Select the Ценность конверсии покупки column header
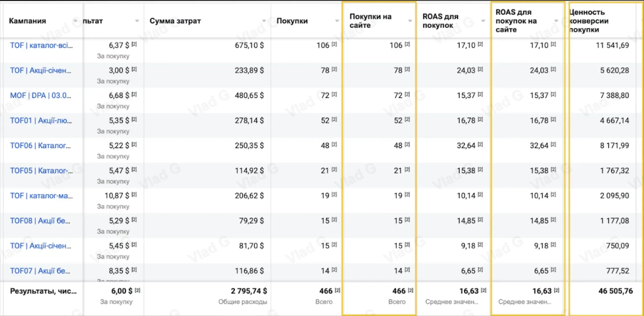 coord(589,21)
